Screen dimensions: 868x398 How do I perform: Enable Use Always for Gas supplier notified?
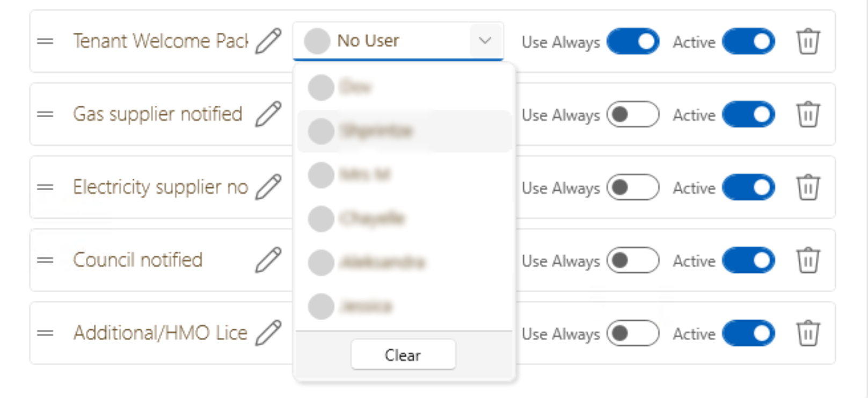[633, 114]
